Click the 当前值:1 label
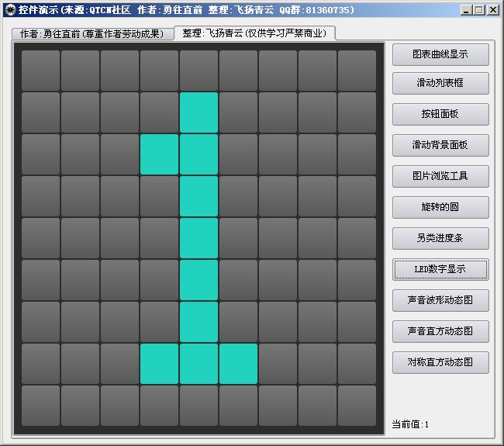 click(410, 424)
